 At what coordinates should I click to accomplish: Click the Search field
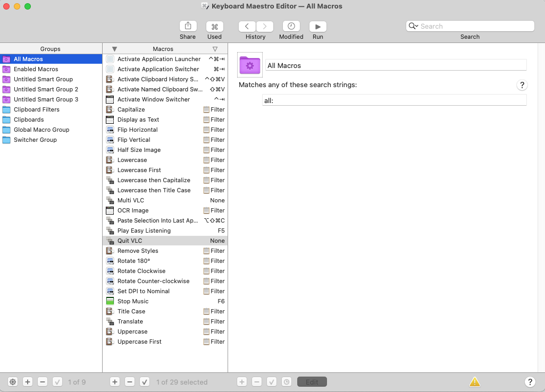pos(470,26)
